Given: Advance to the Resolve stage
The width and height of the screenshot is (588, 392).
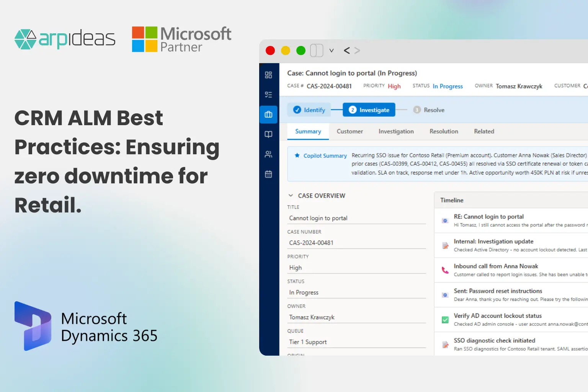Looking at the screenshot, I should click(429, 109).
